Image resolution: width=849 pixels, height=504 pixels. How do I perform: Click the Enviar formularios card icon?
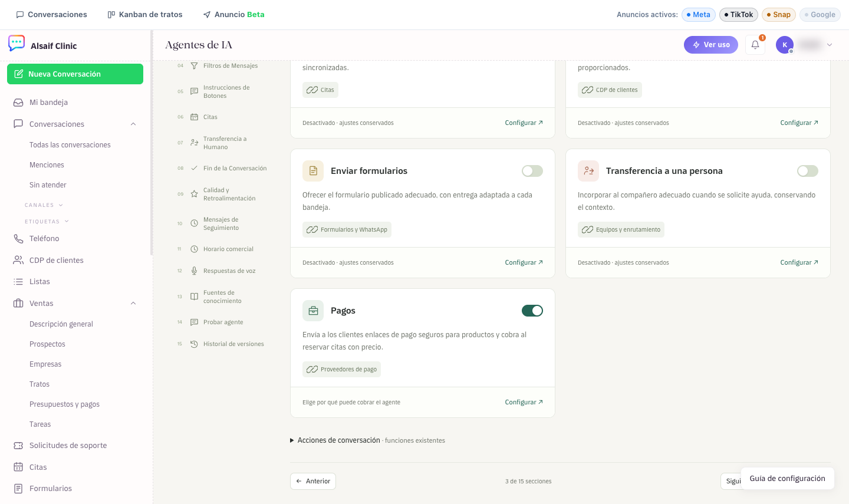(313, 171)
